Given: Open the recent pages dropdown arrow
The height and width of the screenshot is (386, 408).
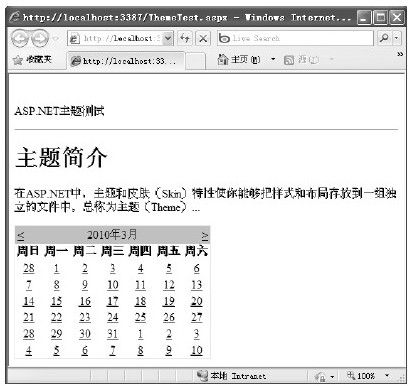Looking at the screenshot, I should click(x=56, y=39).
